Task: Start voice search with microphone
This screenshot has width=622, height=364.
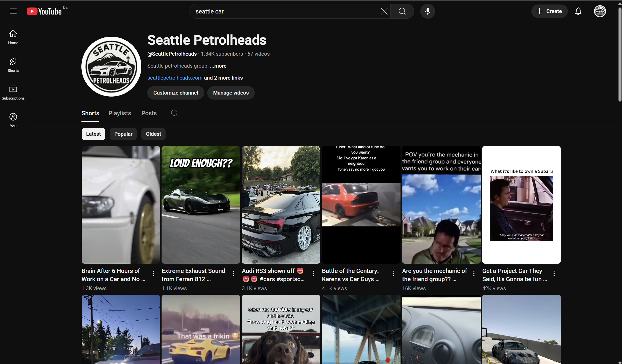Action: tap(427, 11)
